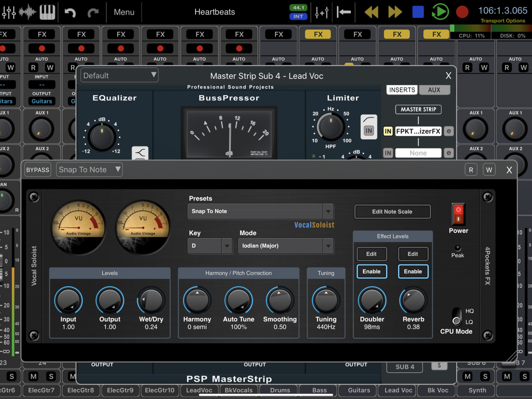532x399 pixels.
Task: Click the Doubler 98ms knob
Action: [372, 300]
